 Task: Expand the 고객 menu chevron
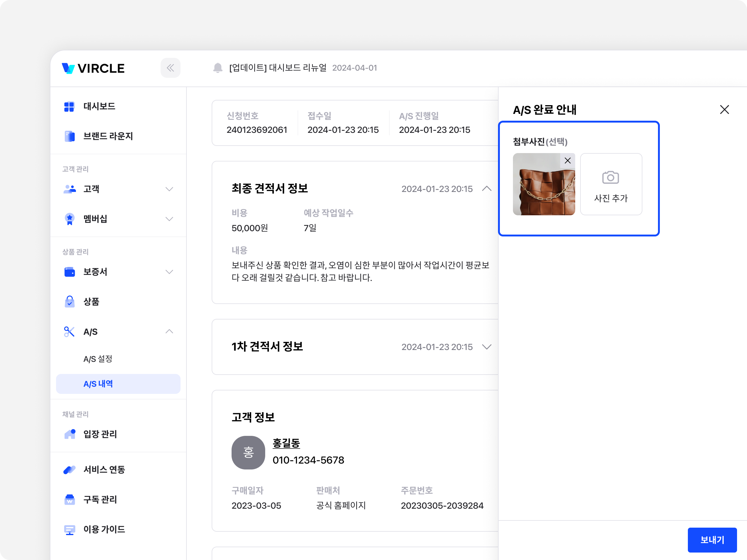click(169, 189)
